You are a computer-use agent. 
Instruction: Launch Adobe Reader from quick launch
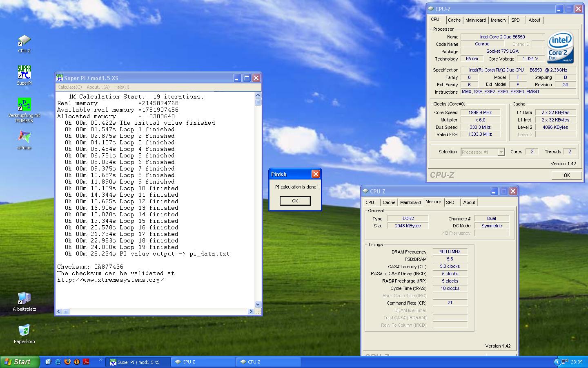click(86, 362)
